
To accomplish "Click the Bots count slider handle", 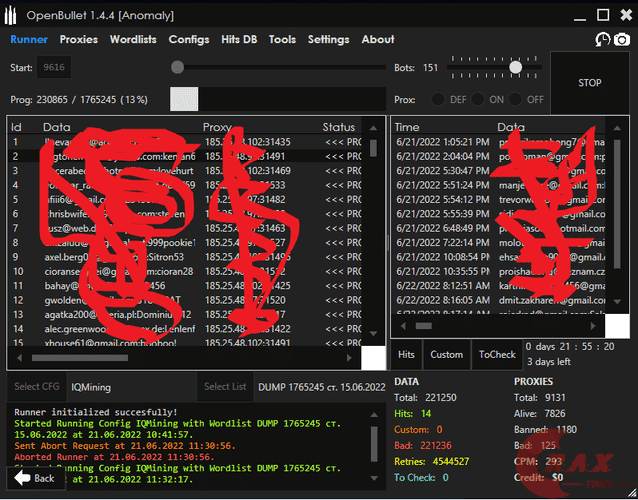I will (516, 67).
